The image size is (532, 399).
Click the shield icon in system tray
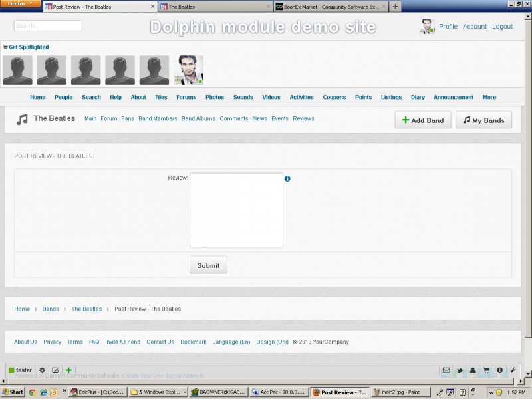click(x=499, y=392)
